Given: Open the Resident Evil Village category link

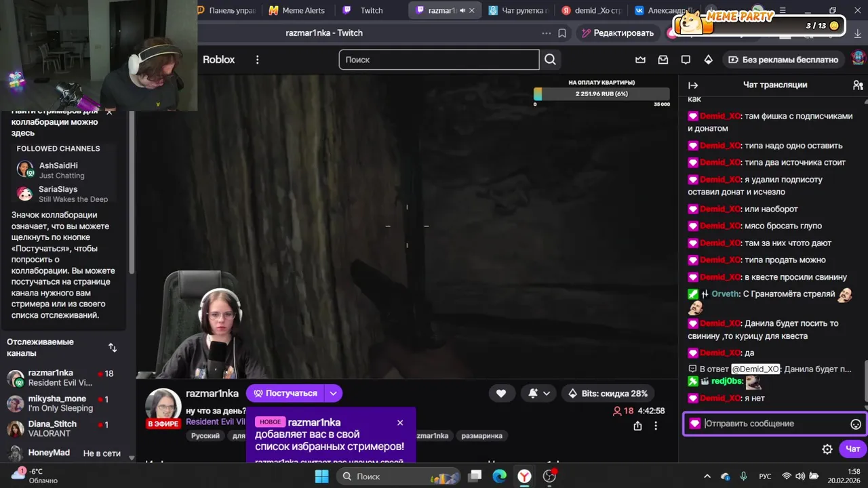Looking at the screenshot, I should point(215,422).
